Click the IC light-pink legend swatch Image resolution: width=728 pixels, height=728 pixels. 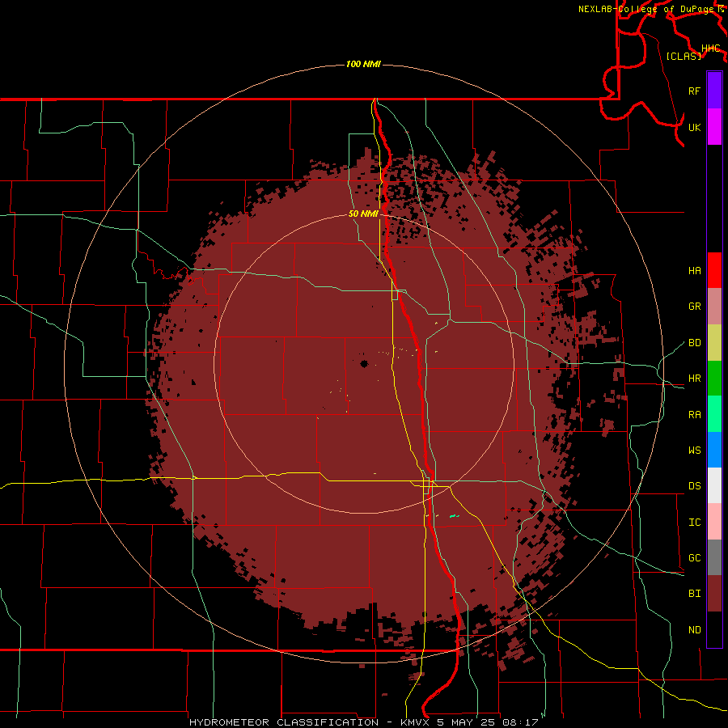point(714,522)
